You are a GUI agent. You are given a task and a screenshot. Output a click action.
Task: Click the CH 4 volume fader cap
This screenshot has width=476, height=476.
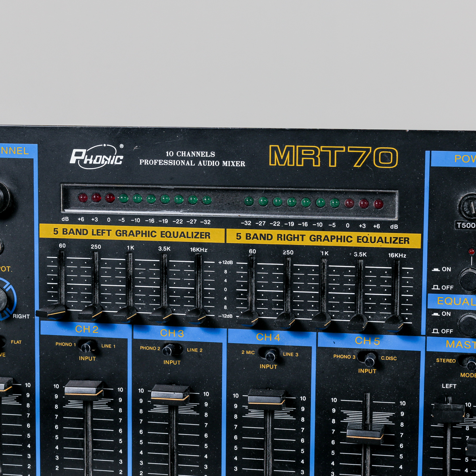pyautogui.click(x=267, y=399)
